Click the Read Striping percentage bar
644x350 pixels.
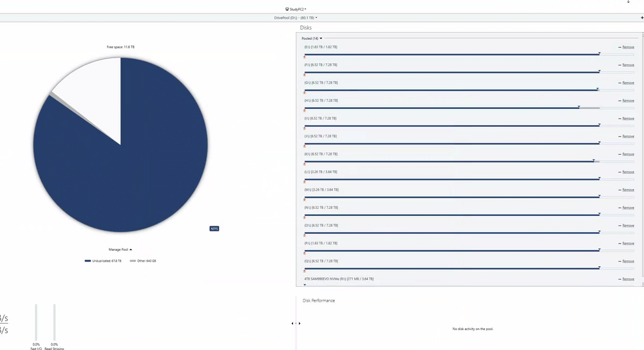coord(54,322)
